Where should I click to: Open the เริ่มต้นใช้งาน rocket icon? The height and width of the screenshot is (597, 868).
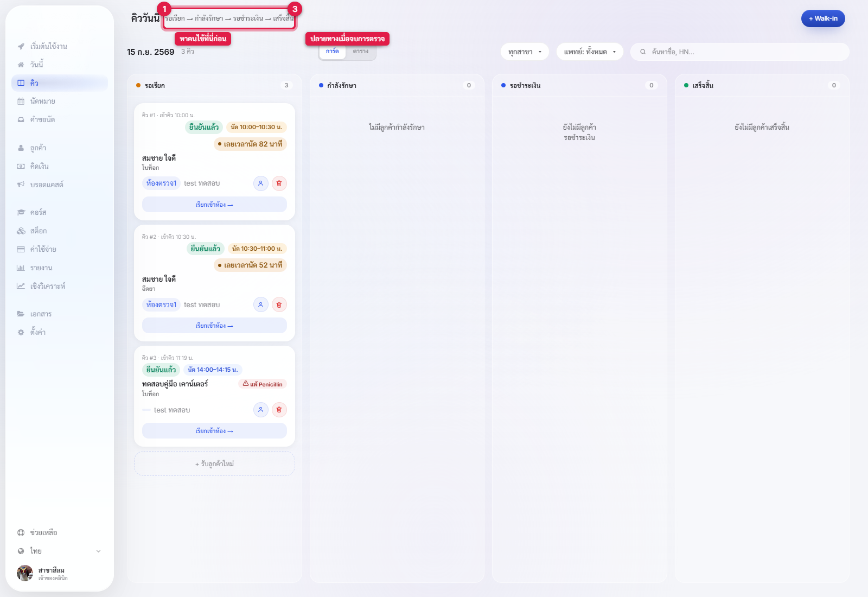click(21, 46)
